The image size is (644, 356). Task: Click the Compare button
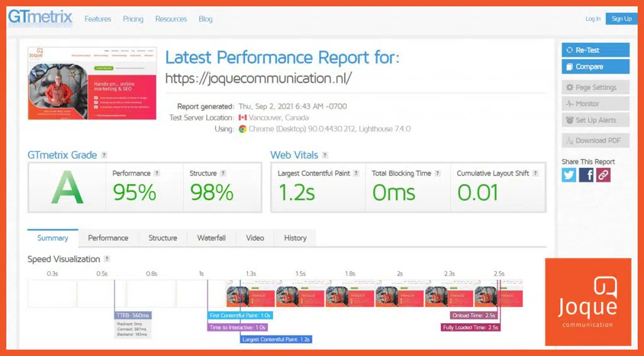pos(596,67)
